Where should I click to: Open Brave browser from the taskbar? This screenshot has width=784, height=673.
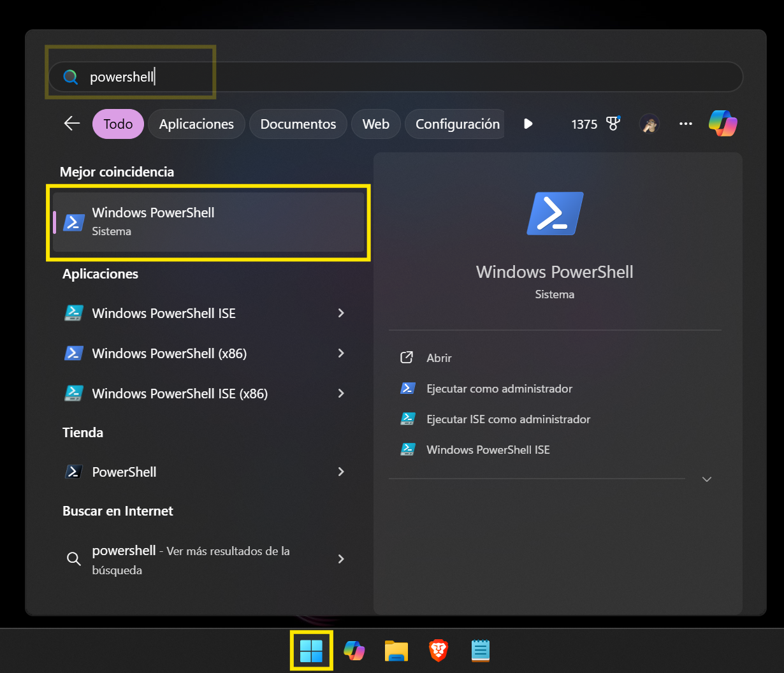click(x=438, y=651)
